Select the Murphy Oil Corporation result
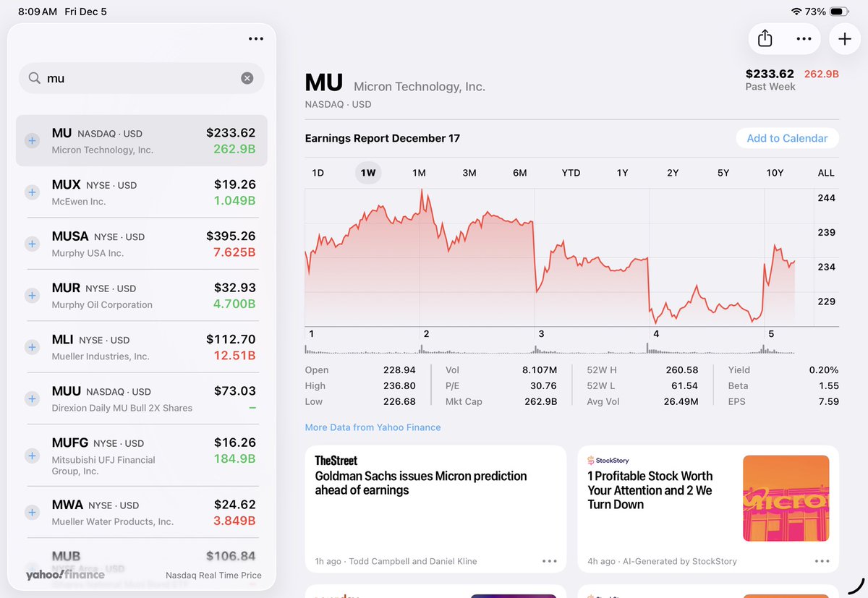The height and width of the screenshot is (598, 868). (x=142, y=295)
